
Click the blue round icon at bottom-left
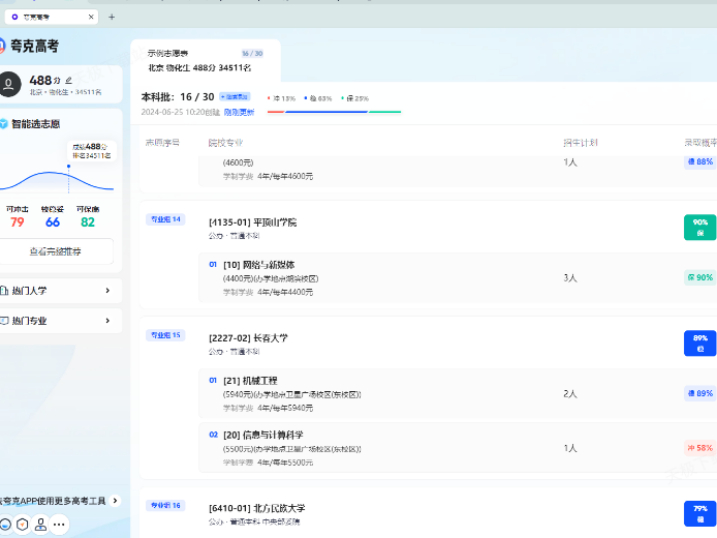(5, 524)
